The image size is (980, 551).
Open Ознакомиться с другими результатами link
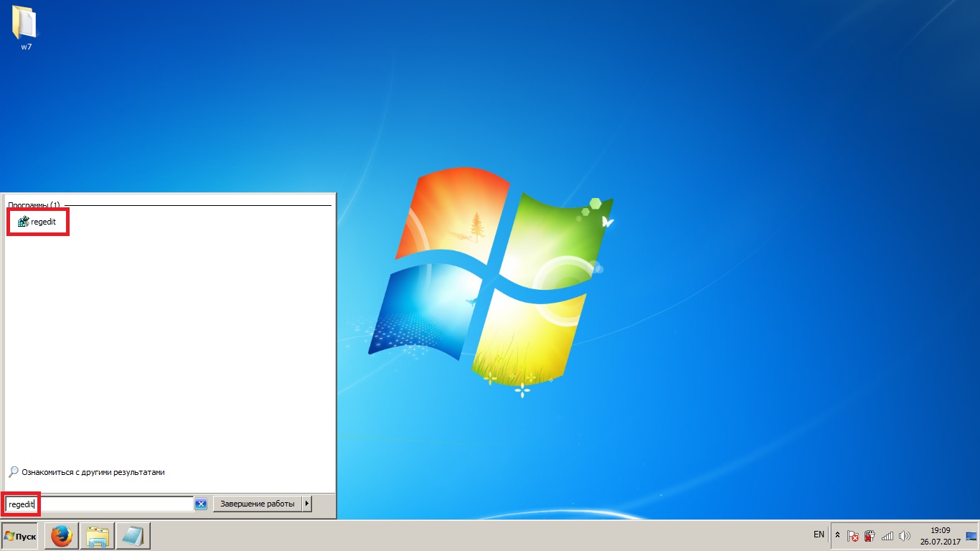pyautogui.click(x=87, y=472)
